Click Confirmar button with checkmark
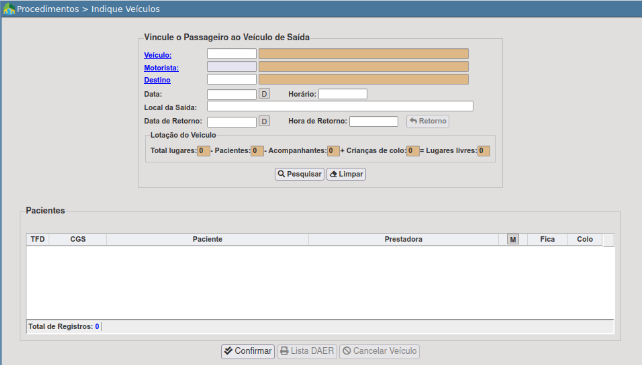This screenshot has width=642, height=365. coord(248,351)
